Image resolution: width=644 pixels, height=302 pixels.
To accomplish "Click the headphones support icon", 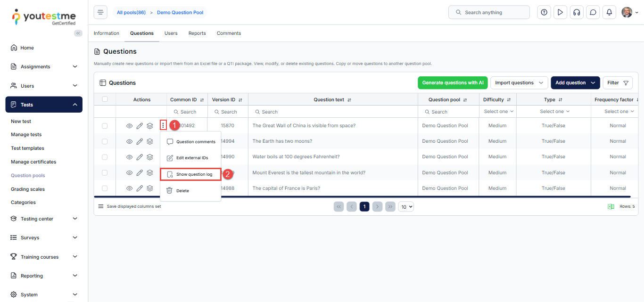I will point(577,12).
